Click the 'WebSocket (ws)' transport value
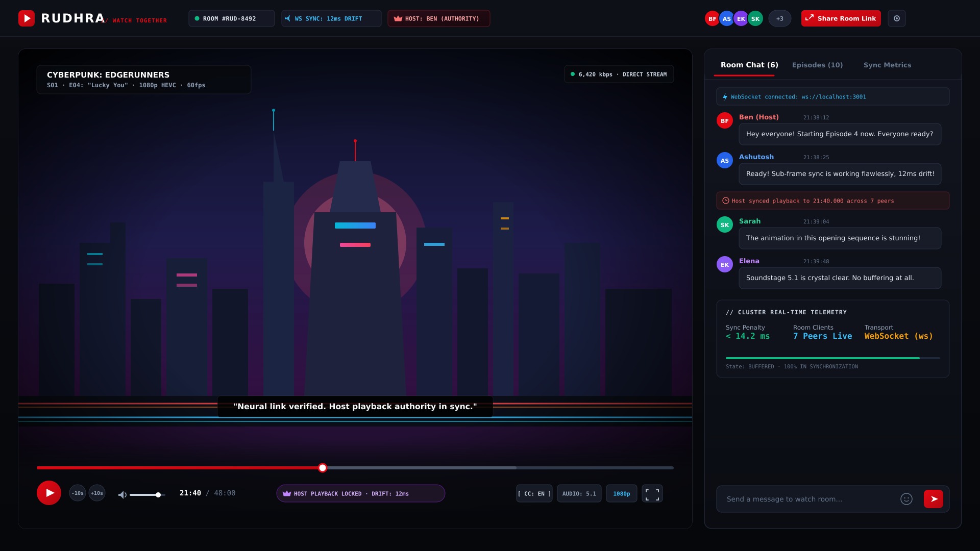This screenshot has width=980, height=551. pyautogui.click(x=898, y=336)
